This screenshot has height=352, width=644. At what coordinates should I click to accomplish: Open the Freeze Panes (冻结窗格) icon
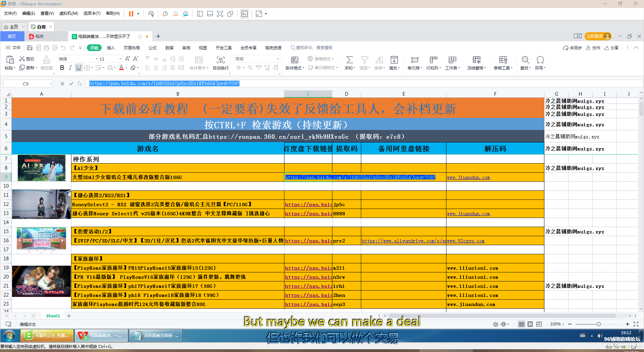[x=476, y=63]
